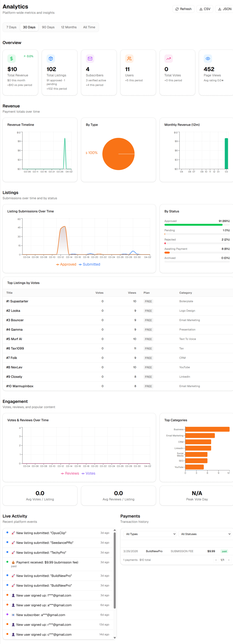233x644 pixels.
Task: Click the #10 WarmupInbox listing title
Action: 20,386
